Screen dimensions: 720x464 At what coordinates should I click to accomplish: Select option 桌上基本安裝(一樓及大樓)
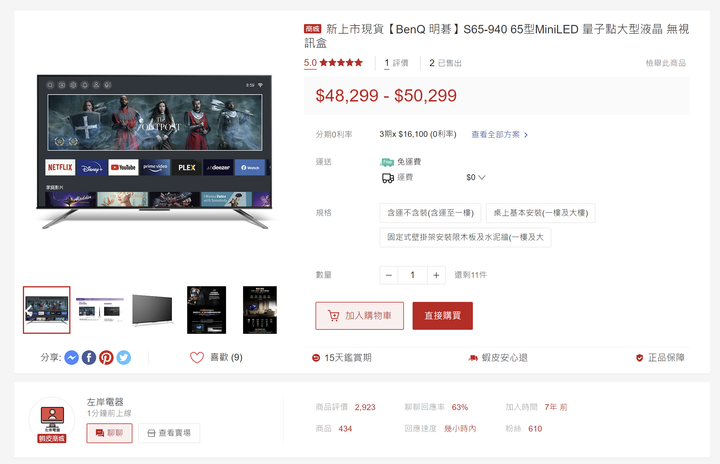pyautogui.click(x=540, y=213)
